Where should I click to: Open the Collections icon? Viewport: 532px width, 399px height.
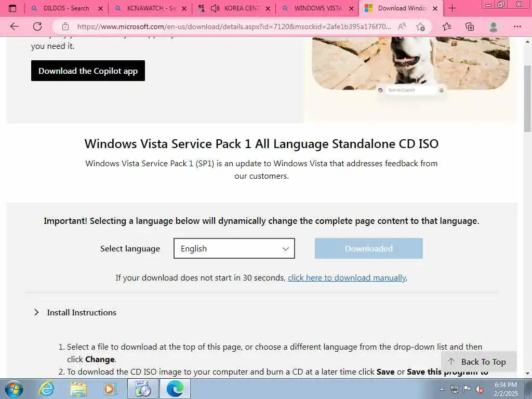tap(470, 26)
